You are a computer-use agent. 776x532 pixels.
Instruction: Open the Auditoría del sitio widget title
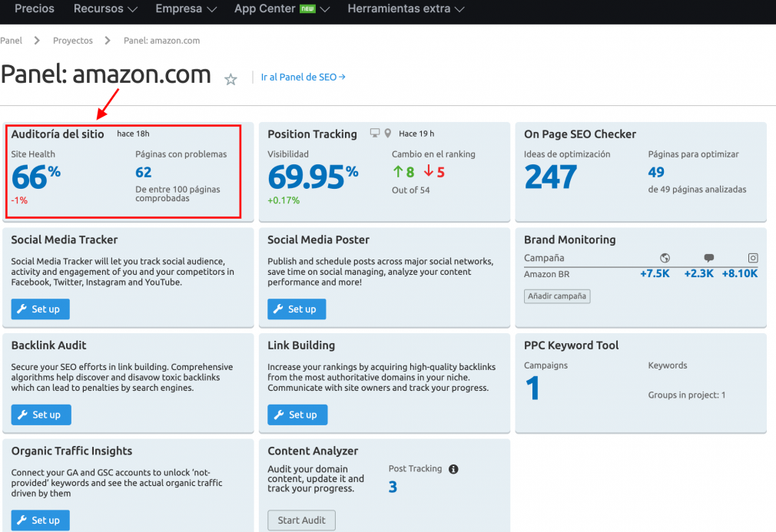click(x=58, y=134)
